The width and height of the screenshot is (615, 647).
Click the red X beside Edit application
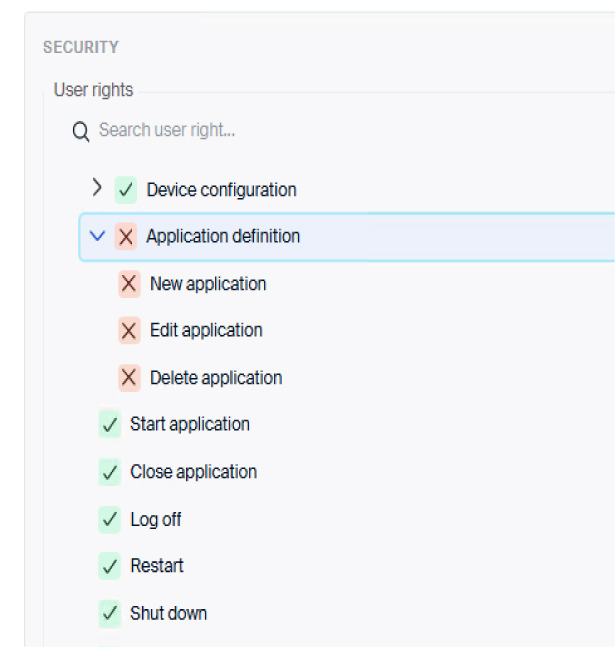(129, 331)
